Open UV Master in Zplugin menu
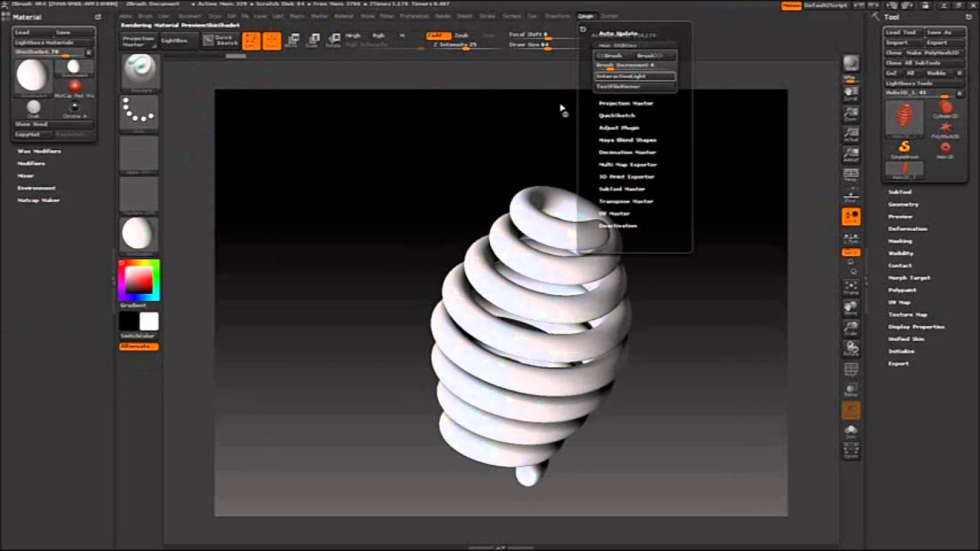Viewport: 980px width, 551px height. pyautogui.click(x=614, y=214)
